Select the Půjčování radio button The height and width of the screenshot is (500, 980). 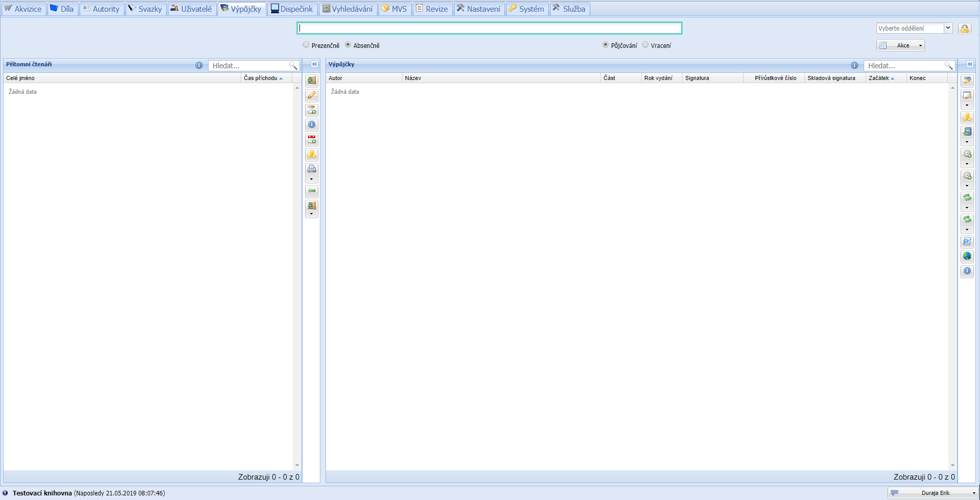click(606, 45)
